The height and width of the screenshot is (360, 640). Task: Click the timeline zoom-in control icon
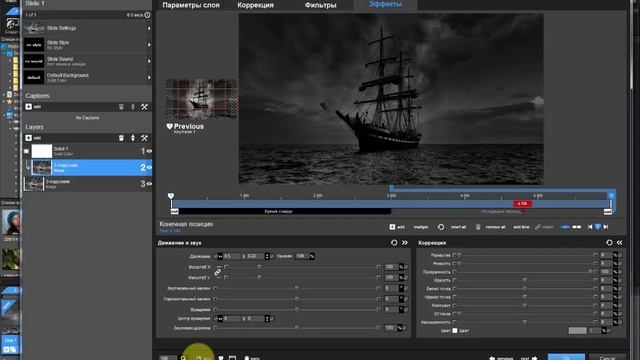coord(565,227)
